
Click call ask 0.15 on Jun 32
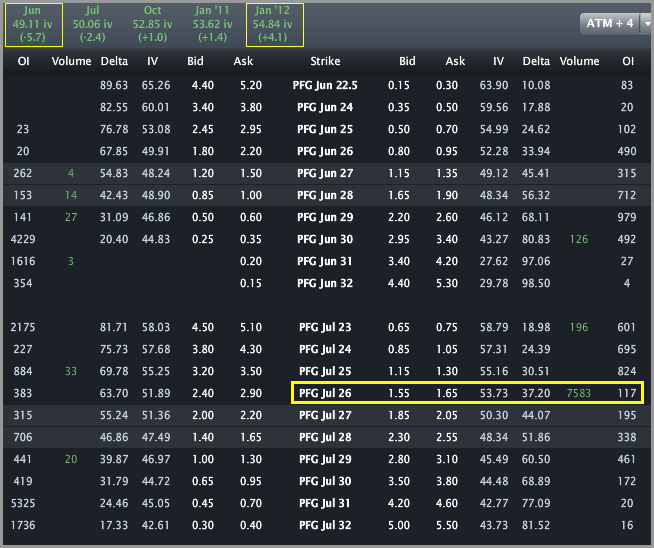251,284
